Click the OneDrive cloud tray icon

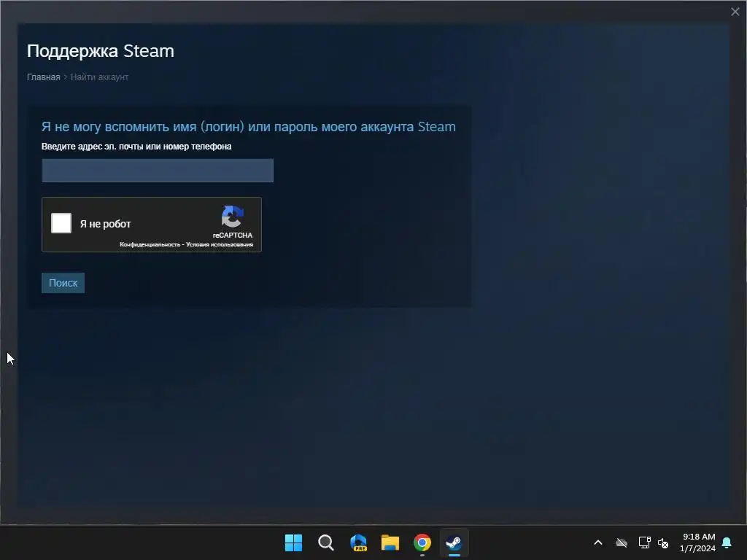pyautogui.click(x=622, y=542)
